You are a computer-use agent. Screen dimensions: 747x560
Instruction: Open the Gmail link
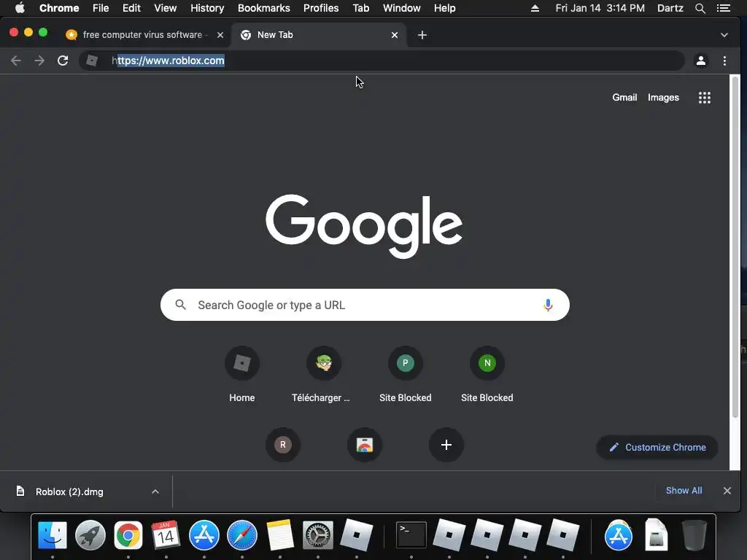pos(624,98)
